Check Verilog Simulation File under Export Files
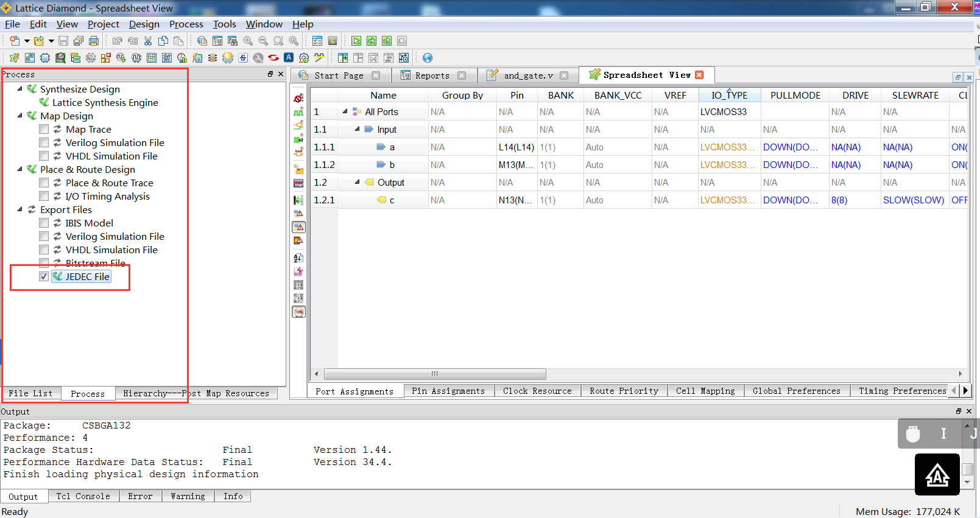 pos(44,236)
